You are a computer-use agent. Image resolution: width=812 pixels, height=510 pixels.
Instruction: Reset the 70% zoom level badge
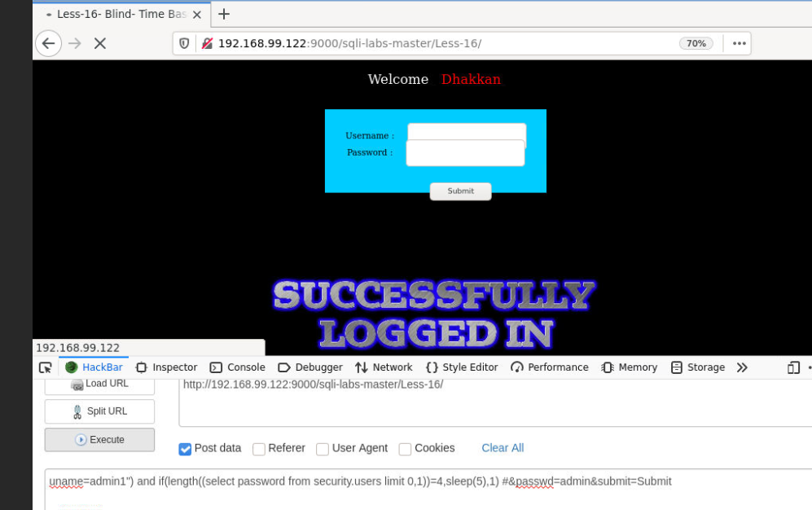coord(696,43)
